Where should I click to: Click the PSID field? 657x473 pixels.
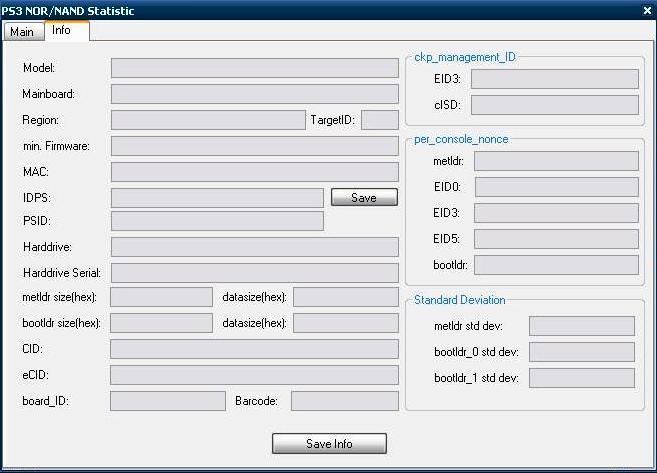point(217,221)
